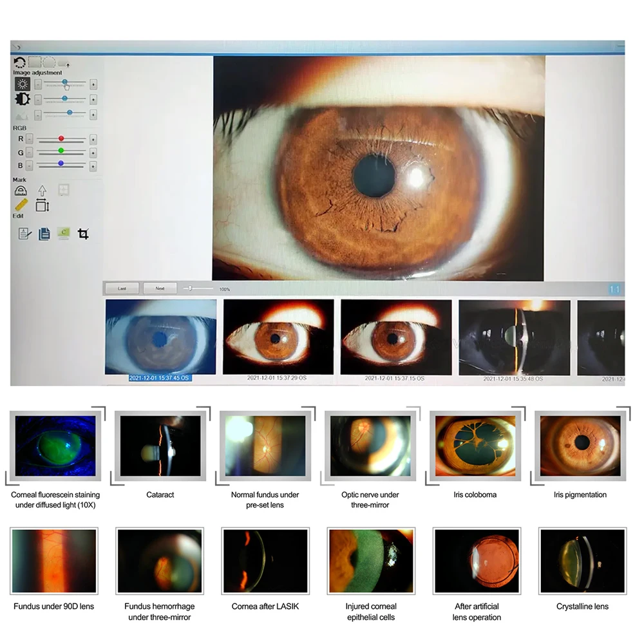Increase the B channel value
The image size is (644, 644).
click(x=93, y=166)
